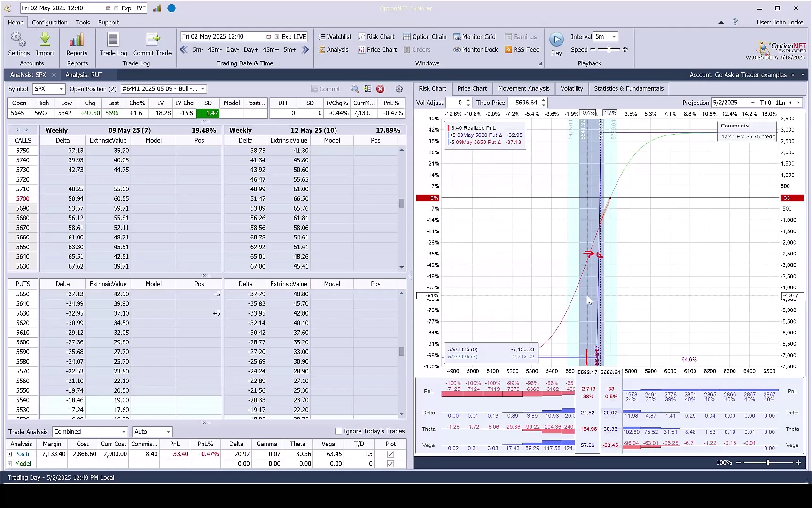
Task: Expand the Model row in Trade Analysis
Action: [10, 464]
